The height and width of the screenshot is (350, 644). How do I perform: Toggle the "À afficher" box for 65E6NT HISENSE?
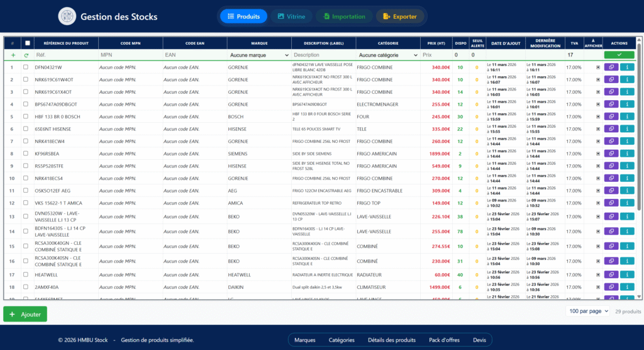coord(598,129)
